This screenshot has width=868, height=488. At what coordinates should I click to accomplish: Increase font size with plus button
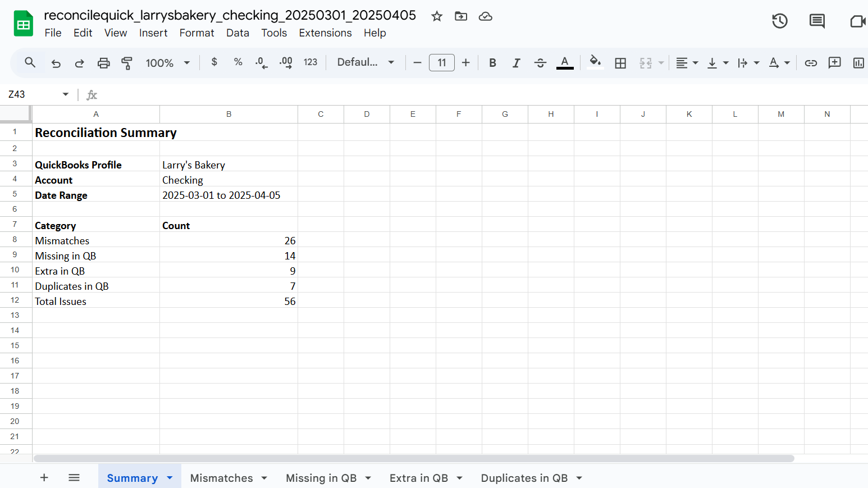[465, 63]
